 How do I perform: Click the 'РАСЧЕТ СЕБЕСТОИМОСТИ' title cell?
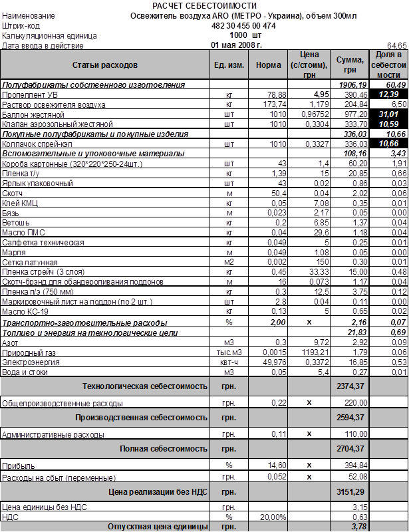point(205,5)
